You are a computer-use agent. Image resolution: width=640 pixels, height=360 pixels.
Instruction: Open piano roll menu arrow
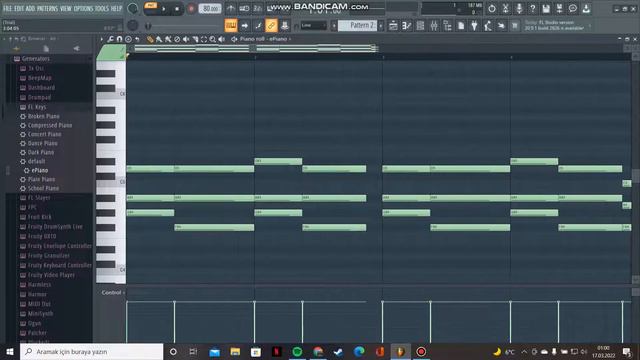[x=102, y=39]
